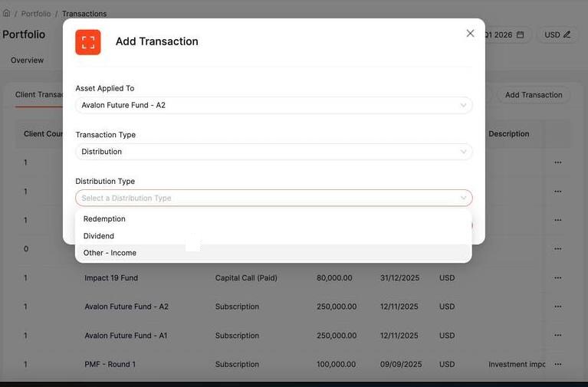Screen dimensions: 588x387
Task: Click the orange Add Transaction logo icon
Action: (88, 42)
